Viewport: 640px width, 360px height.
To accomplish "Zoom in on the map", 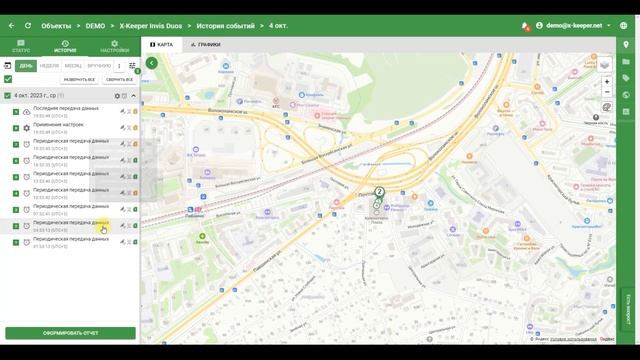I will click(x=607, y=82).
